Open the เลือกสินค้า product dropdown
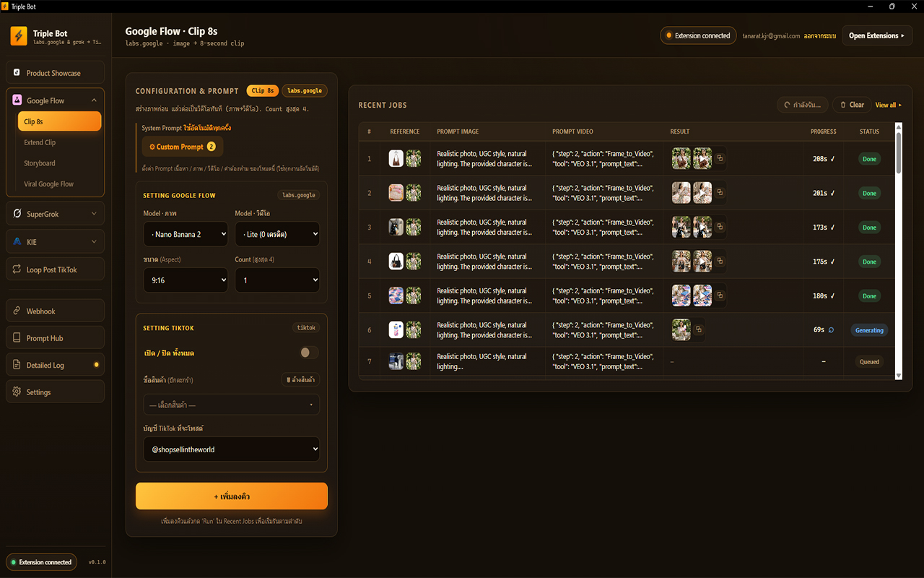 (x=231, y=405)
